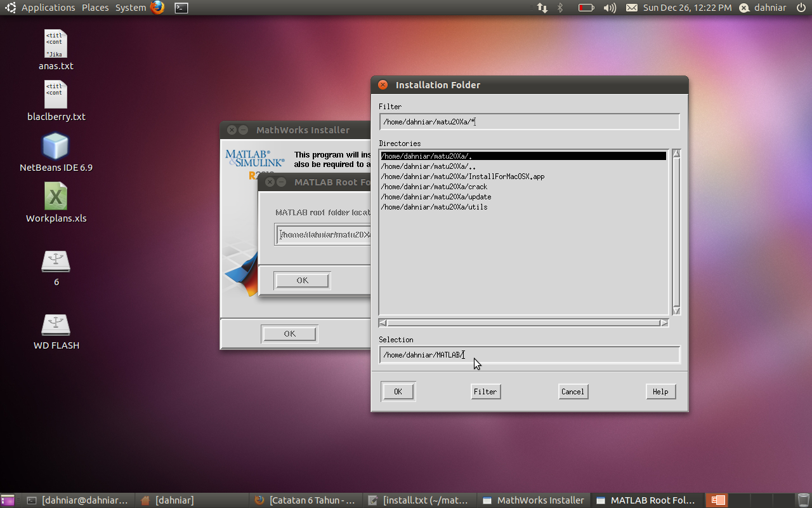
Task: Click the Filter path input field
Action: pos(530,122)
